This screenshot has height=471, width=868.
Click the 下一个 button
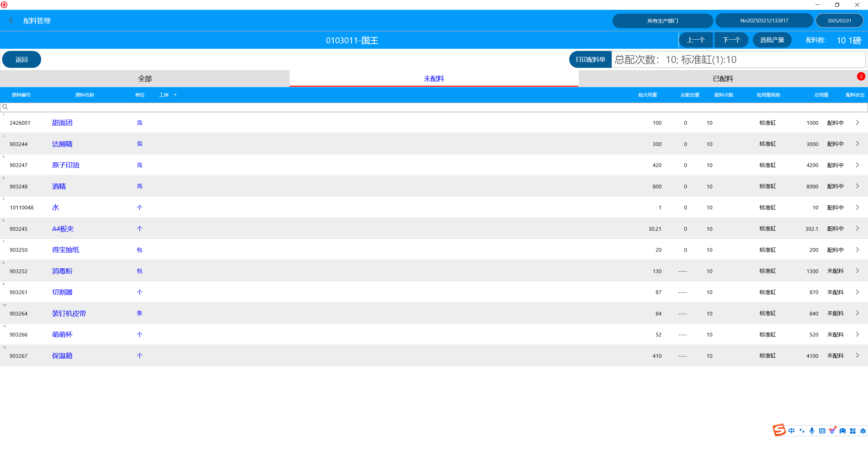pos(731,40)
